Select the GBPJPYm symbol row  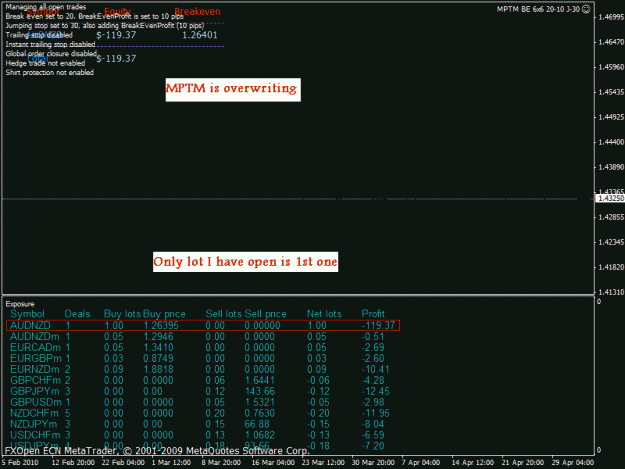click(200, 391)
